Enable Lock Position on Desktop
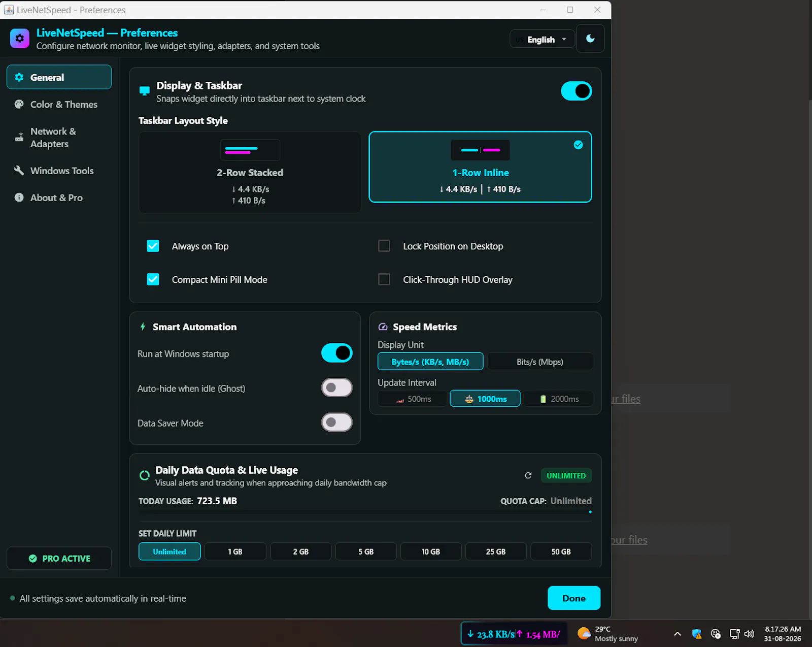 384,246
